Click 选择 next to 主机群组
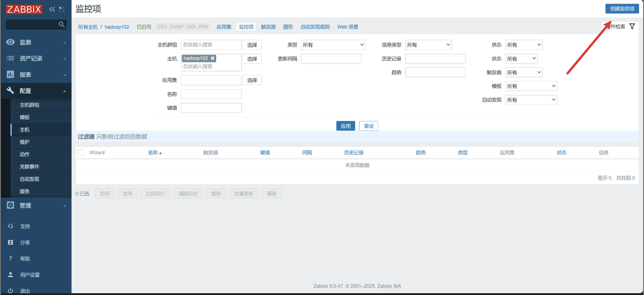644x295 pixels. tap(252, 45)
